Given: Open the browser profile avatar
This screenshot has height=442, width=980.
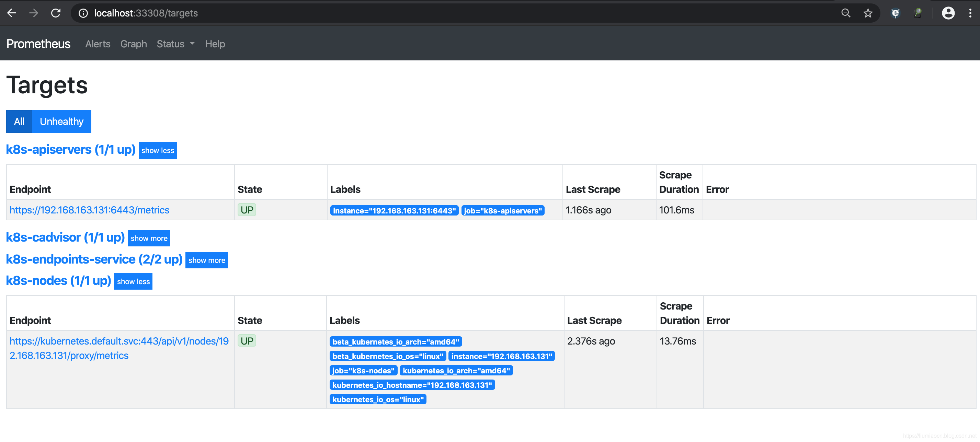Looking at the screenshot, I should (x=948, y=13).
